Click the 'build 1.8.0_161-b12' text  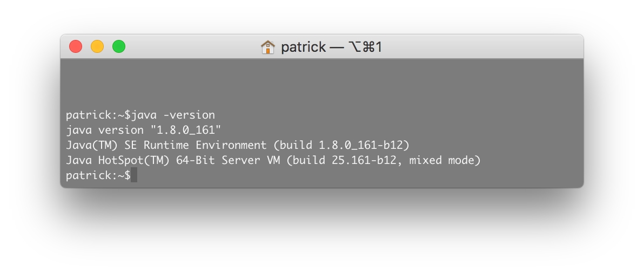point(345,145)
